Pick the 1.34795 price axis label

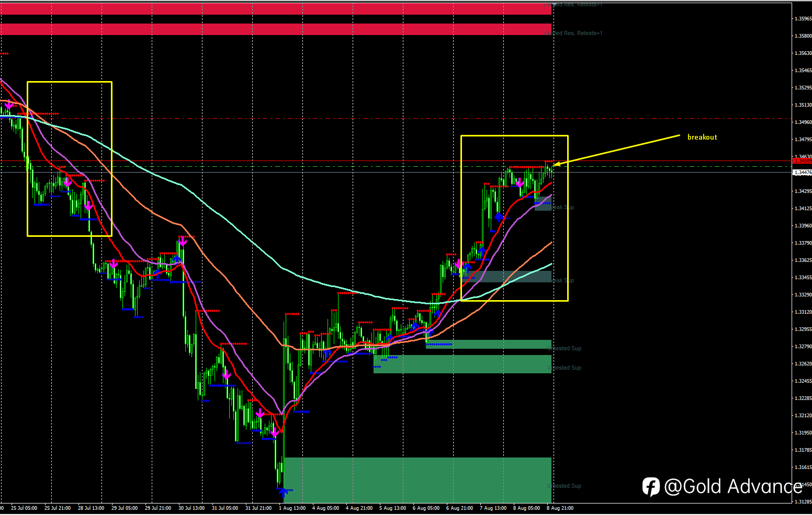(803, 140)
